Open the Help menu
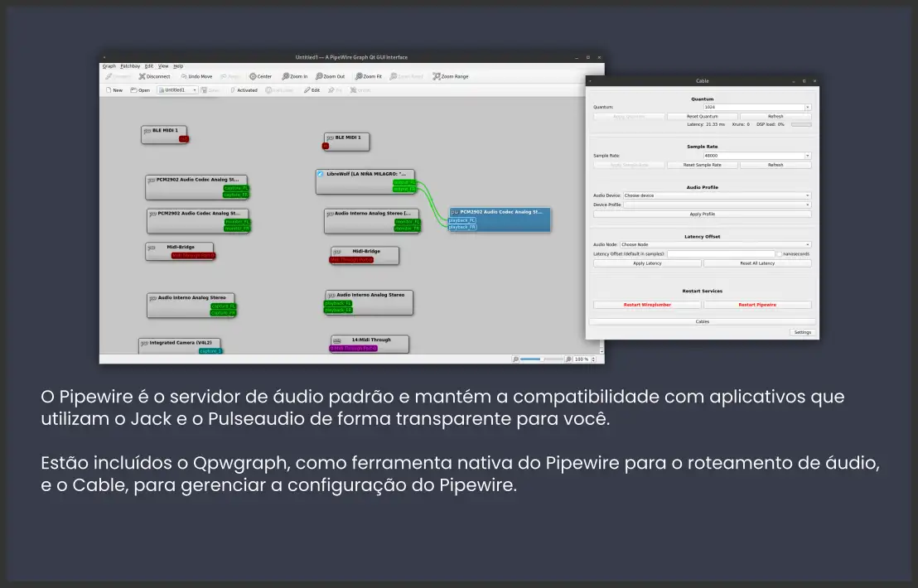This screenshot has width=918, height=588. (x=178, y=66)
